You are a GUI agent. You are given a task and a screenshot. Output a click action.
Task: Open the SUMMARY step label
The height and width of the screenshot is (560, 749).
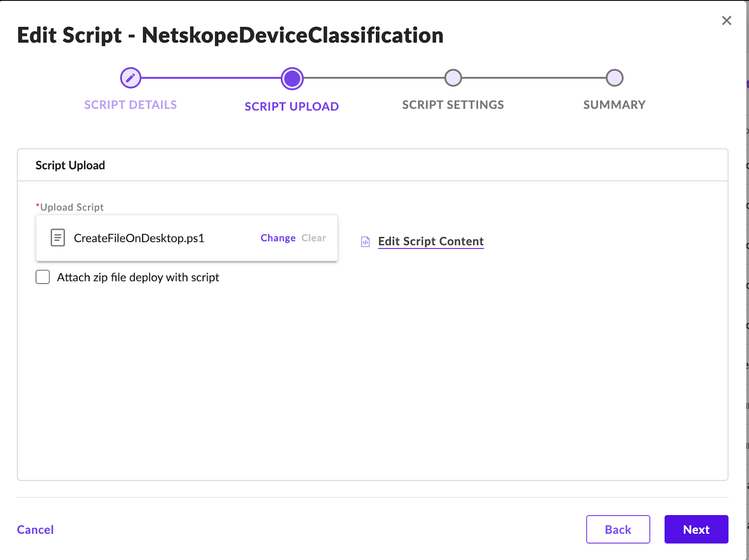pyautogui.click(x=614, y=105)
